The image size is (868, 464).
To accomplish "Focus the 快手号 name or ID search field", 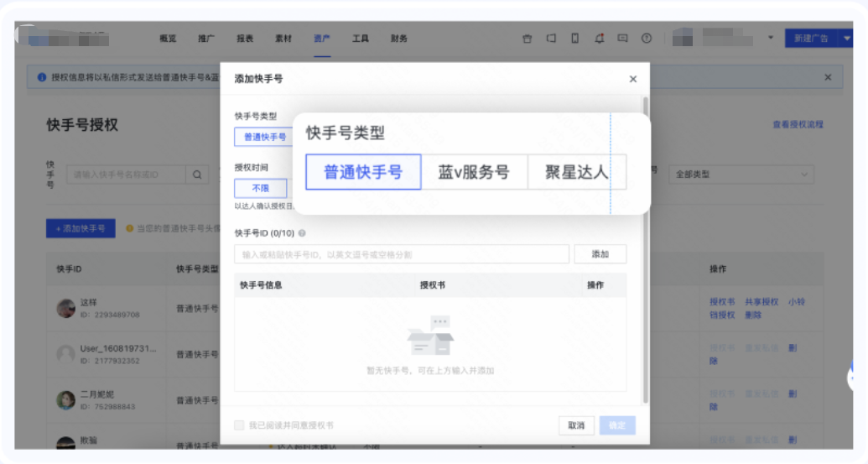I will [126, 175].
